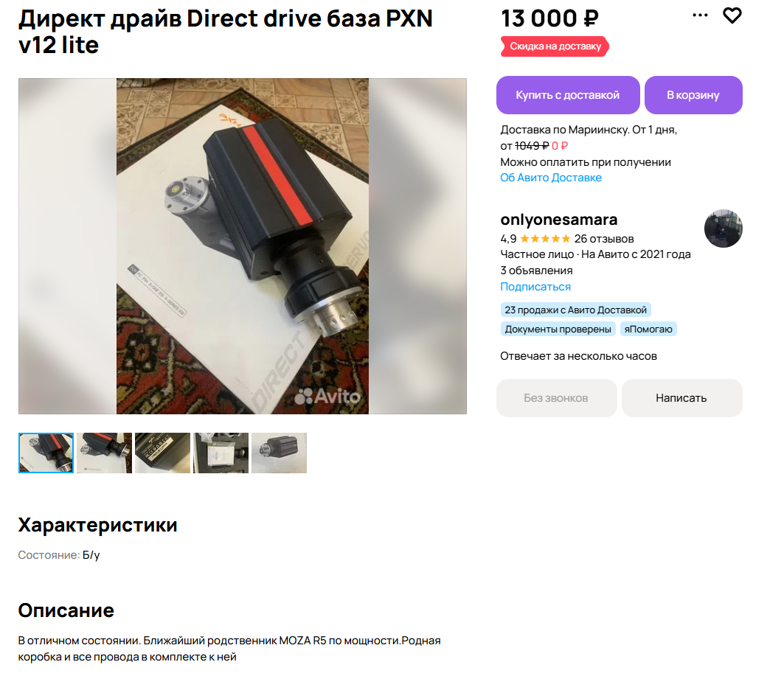Open the seller's profile avatar
784x676 pixels.
(x=723, y=229)
